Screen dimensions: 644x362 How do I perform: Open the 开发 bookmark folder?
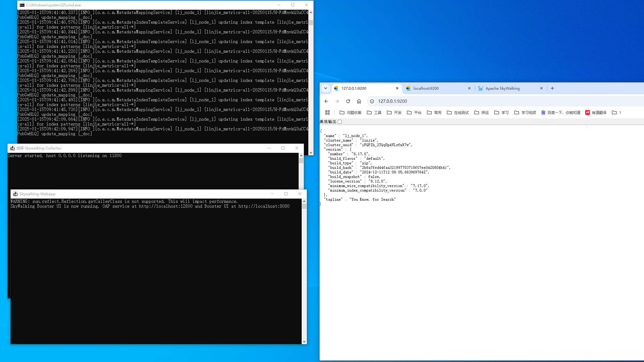394,112
